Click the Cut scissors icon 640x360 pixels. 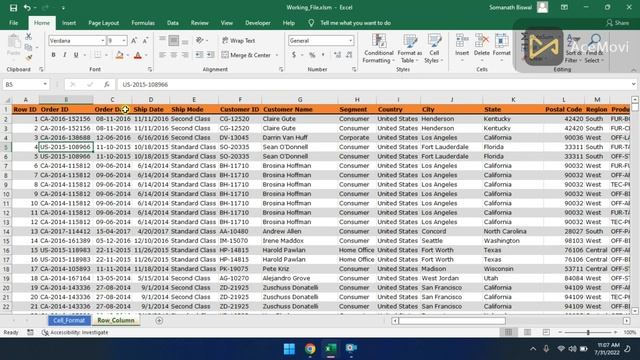coord(28,36)
